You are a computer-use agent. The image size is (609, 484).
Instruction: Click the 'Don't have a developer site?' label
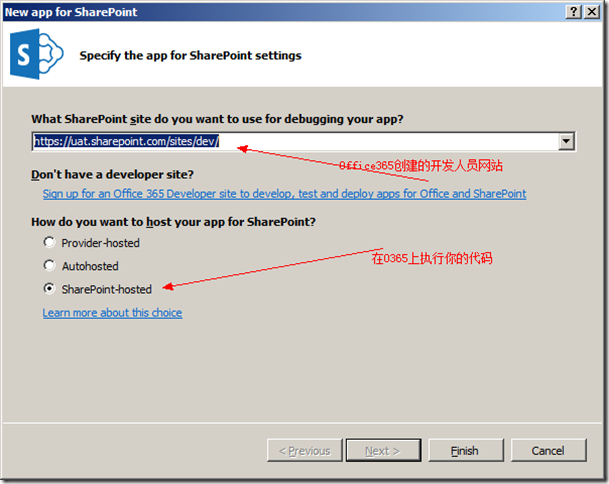point(112,174)
